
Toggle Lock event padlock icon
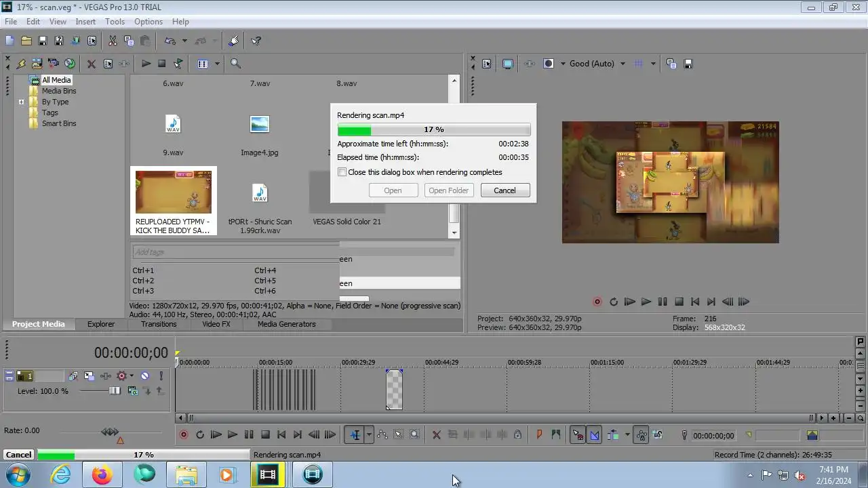tap(518, 435)
